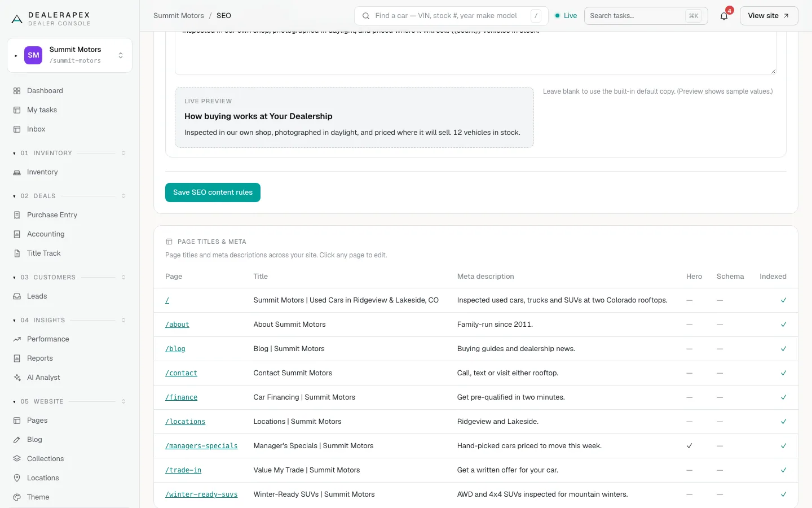Click the AI Analyst sparkle icon
The width and height of the screenshot is (812, 508).
[17, 378]
